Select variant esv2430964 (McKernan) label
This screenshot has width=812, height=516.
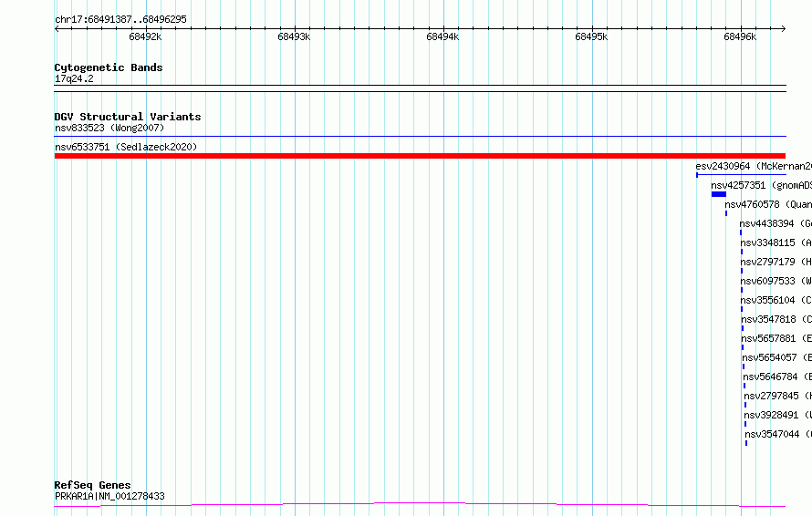pos(754,166)
